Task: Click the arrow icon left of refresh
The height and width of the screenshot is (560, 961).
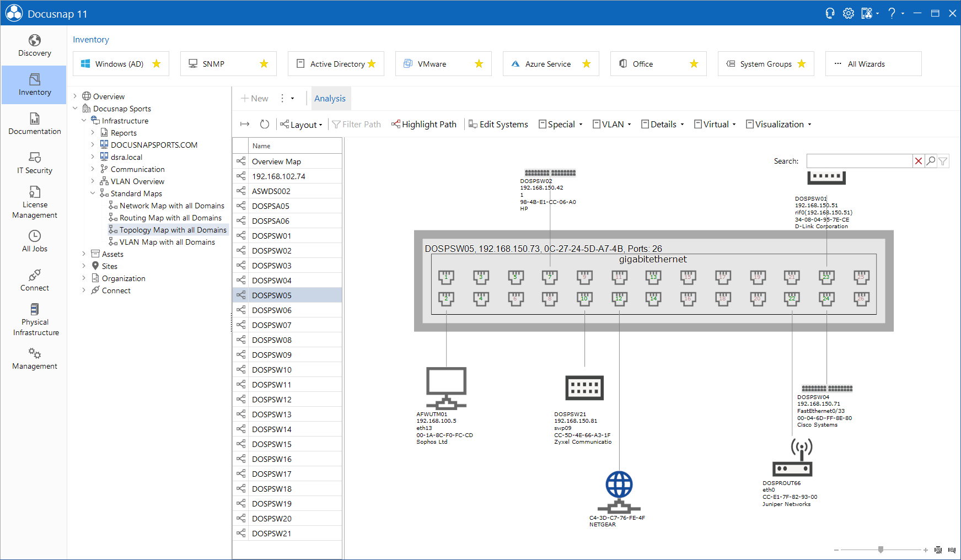Action: (x=245, y=124)
